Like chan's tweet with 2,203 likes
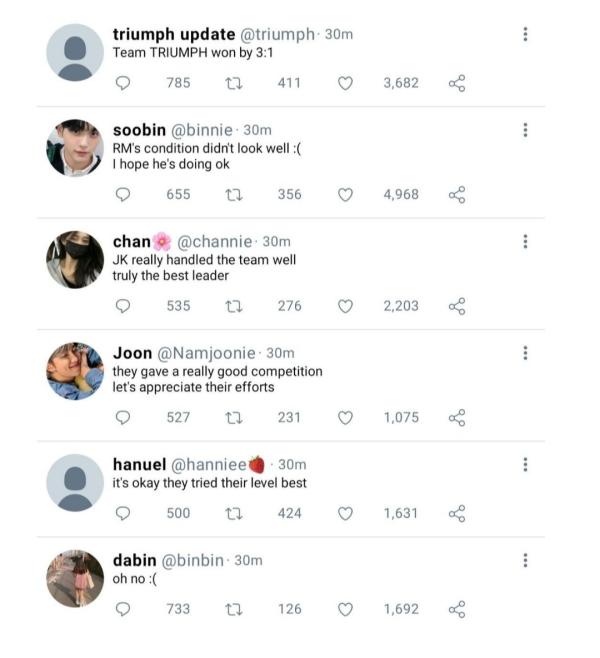The width and height of the screenshot is (600, 658). 345,306
